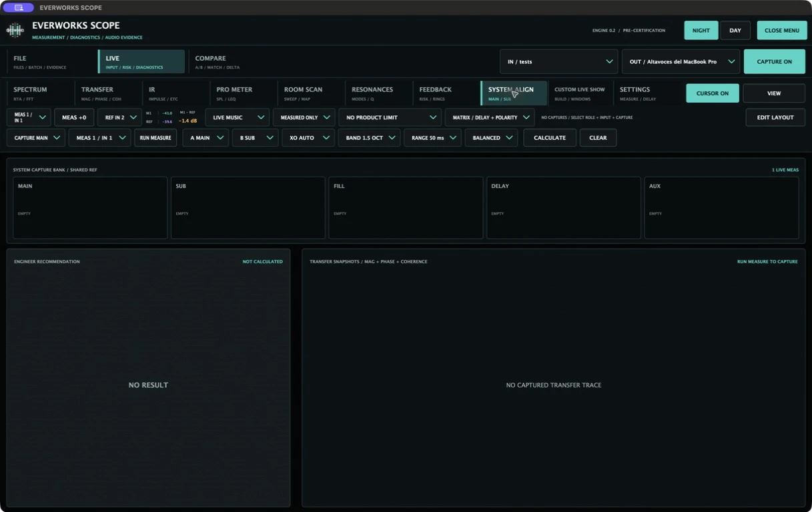The height and width of the screenshot is (512, 812).
Task: Click the purple title bar window icon
Action: coord(19,7)
